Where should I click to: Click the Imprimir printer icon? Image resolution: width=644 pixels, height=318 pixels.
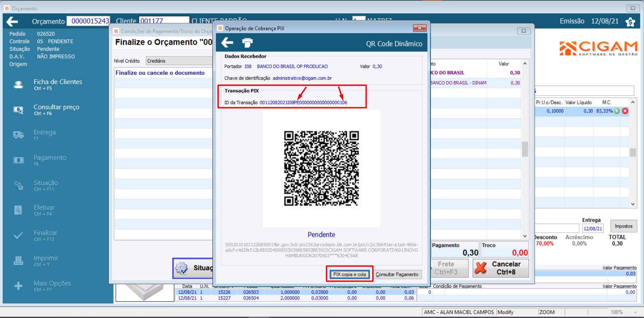click(x=18, y=261)
